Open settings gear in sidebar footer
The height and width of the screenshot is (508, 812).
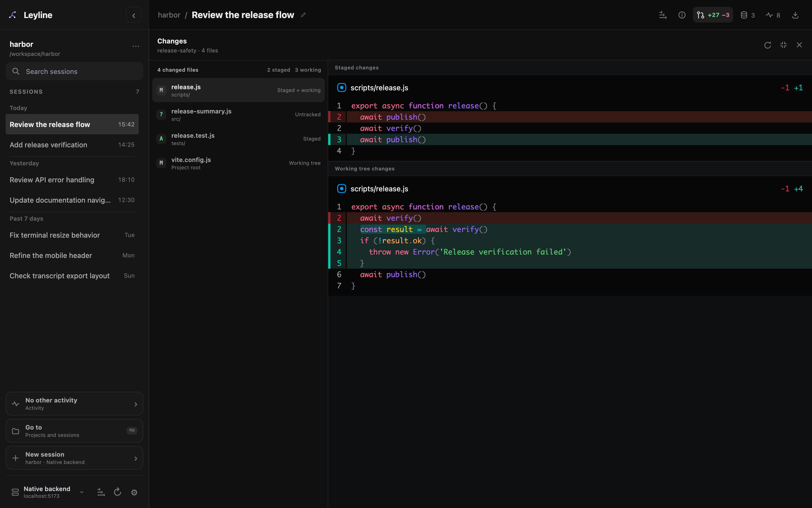(x=134, y=492)
